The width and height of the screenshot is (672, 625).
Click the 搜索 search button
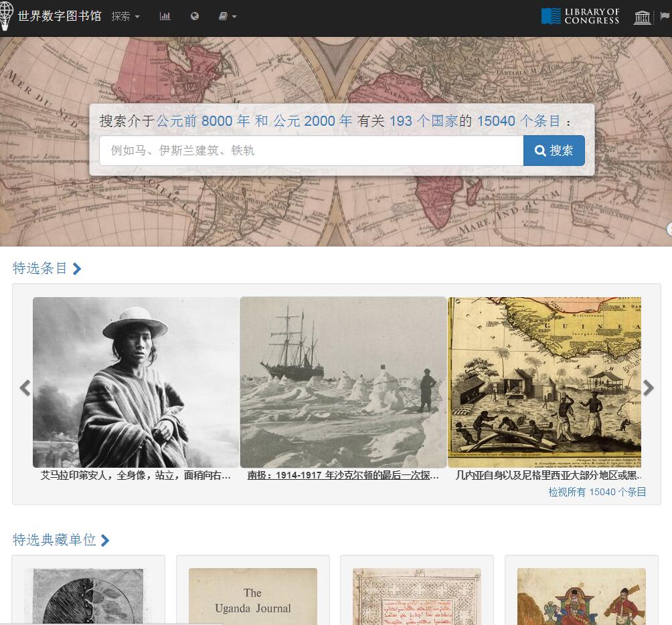pos(554,151)
